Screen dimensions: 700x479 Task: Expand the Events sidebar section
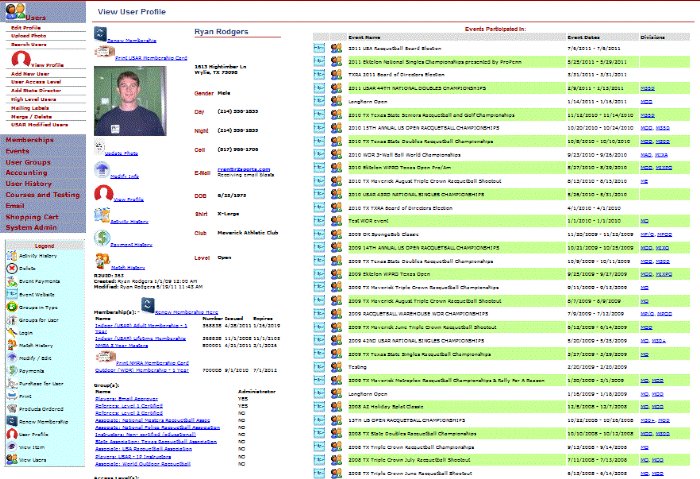pos(17,151)
